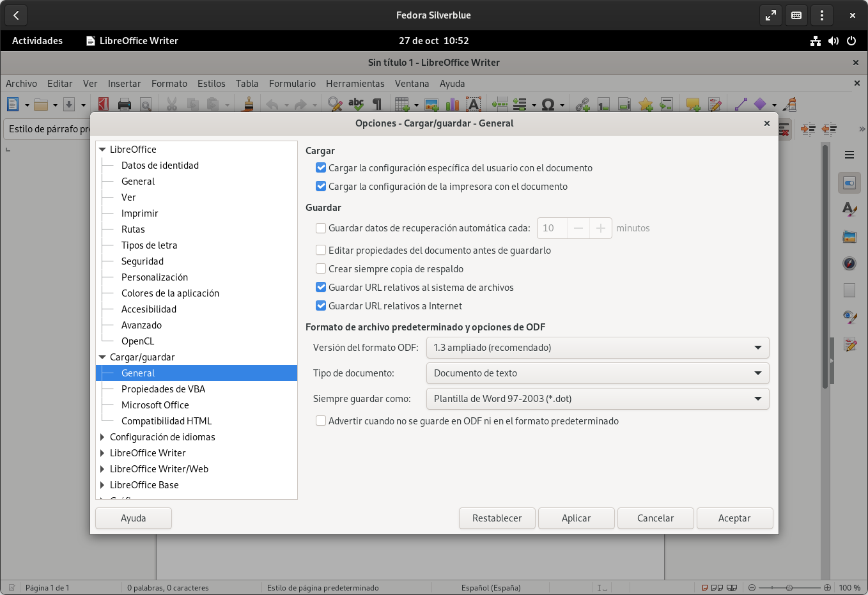The height and width of the screenshot is (595, 868).
Task: Click the Insert chart icon
Action: pyautogui.click(x=453, y=104)
